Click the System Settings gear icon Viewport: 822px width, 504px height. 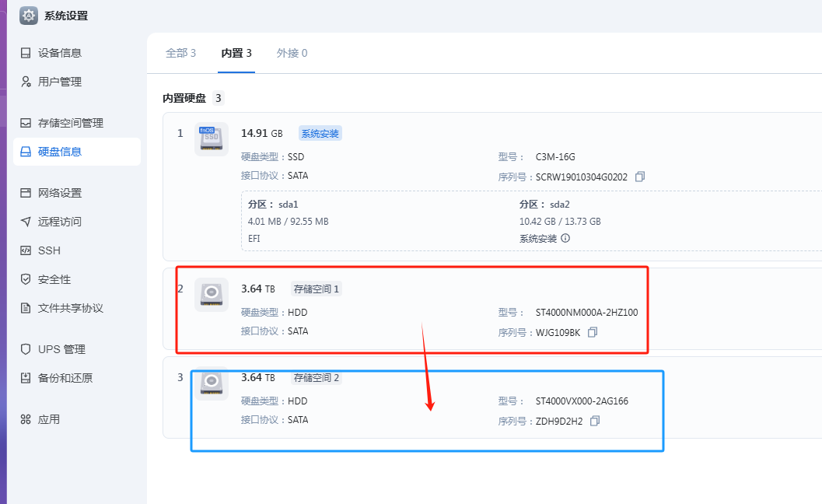click(28, 16)
